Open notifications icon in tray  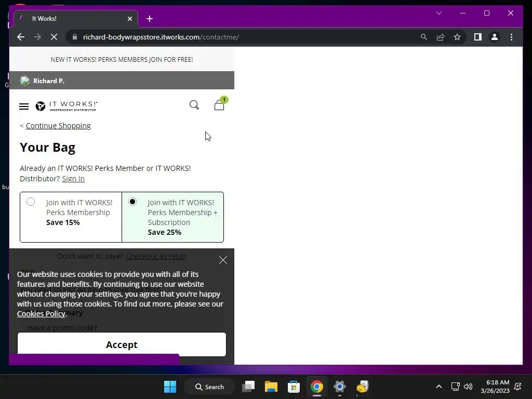(x=518, y=387)
